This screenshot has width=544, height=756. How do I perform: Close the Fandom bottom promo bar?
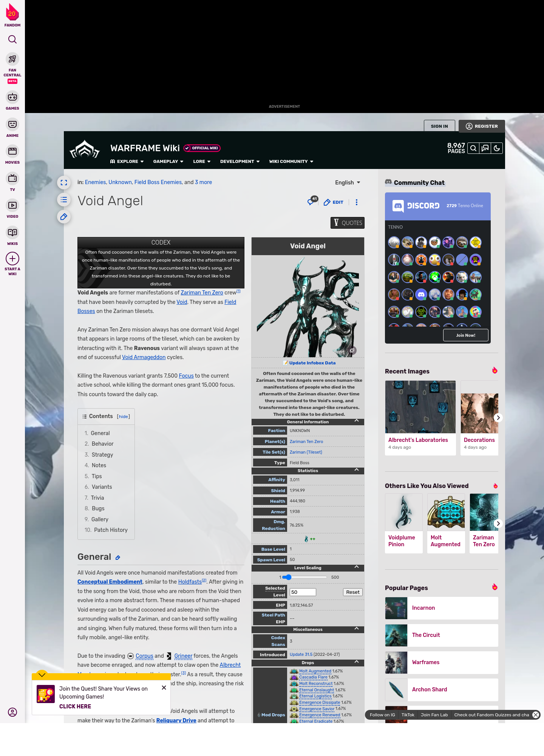click(x=536, y=715)
